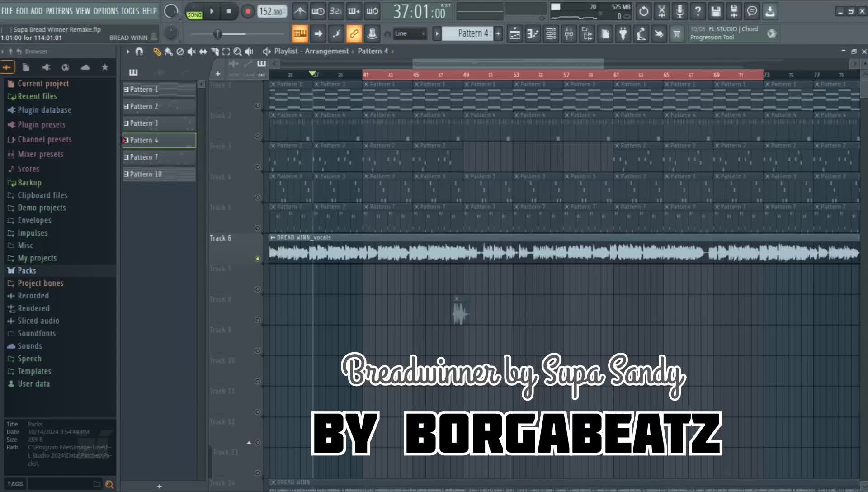Click the metronome icon
Image resolution: width=868 pixels, height=492 pixels.
pyautogui.click(x=299, y=11)
